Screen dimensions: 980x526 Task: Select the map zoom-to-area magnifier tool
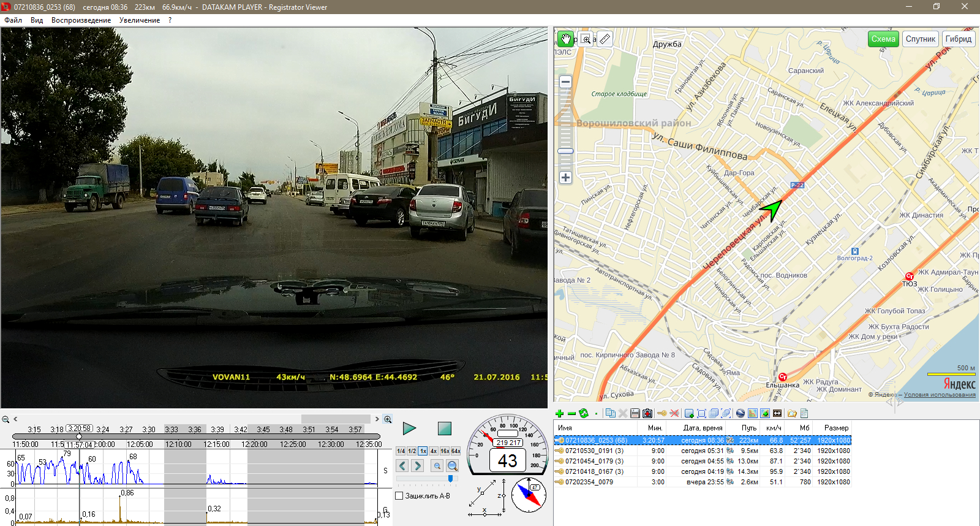point(586,39)
